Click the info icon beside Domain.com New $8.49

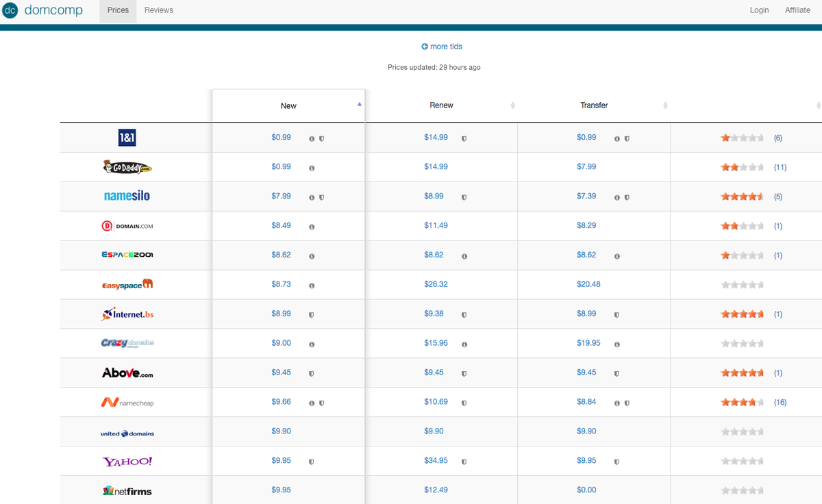click(x=312, y=227)
